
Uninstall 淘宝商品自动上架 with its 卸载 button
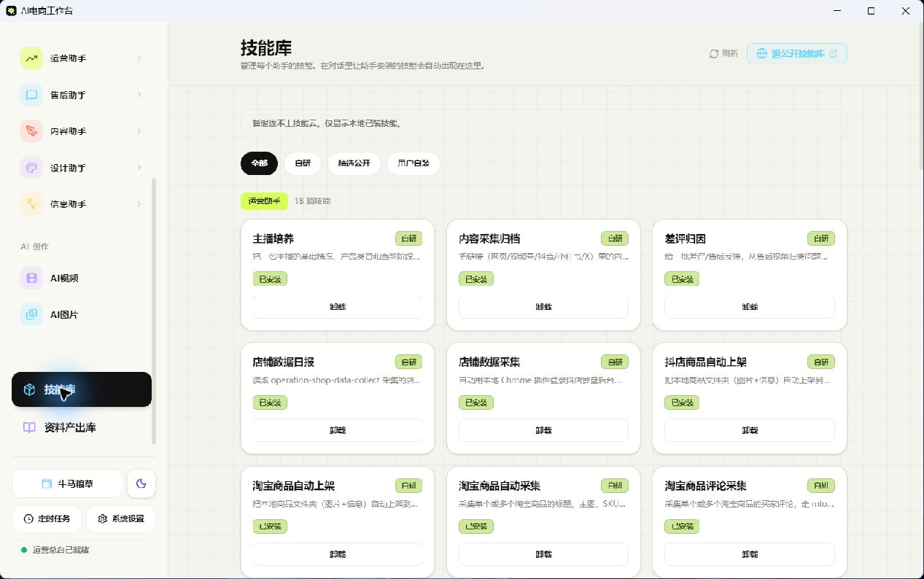click(x=338, y=554)
